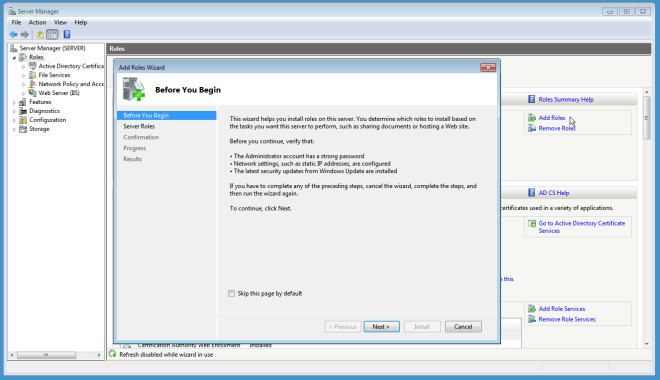Close the Add Roles Wizard dialog
This screenshot has height=380, width=660.
pos(488,67)
